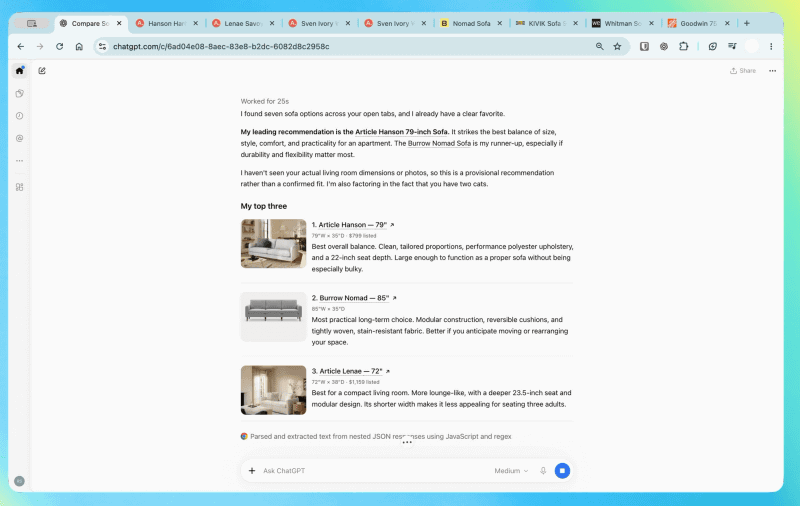Open the '3. Article Lenae — 72"' listing link

(351, 371)
